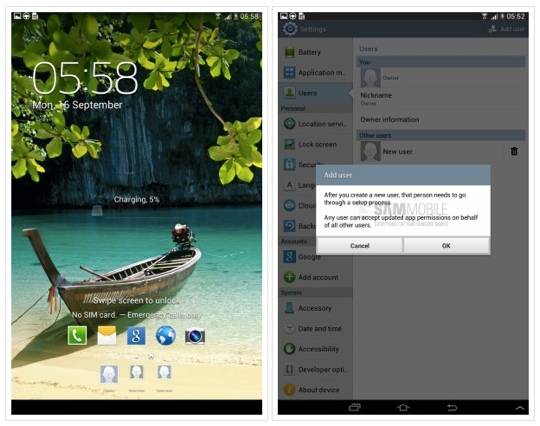Screen dimensions: 540x426
Task: Open the Recent apps navigation icon
Action: 355,408
